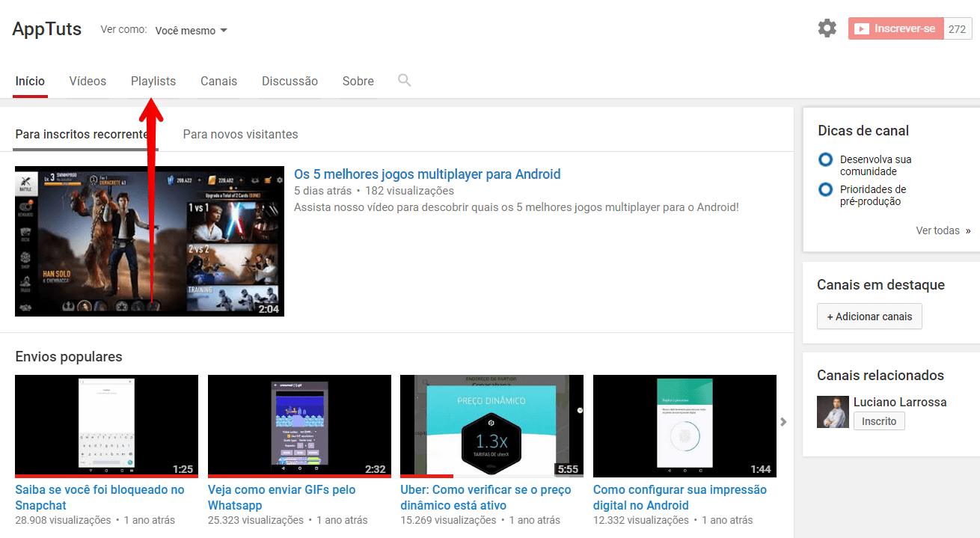Image resolution: width=980 pixels, height=538 pixels.
Task: Show next popular uploads with right arrow
Action: (x=784, y=422)
